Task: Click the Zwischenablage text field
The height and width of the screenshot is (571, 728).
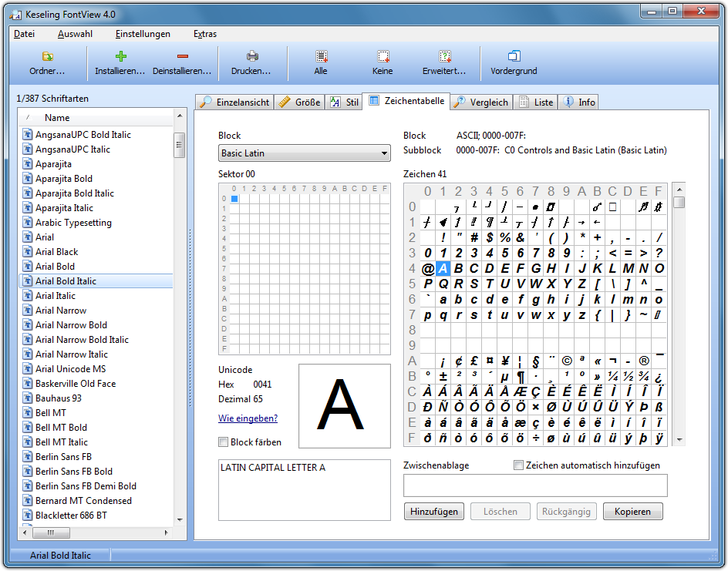Action: pos(535,485)
